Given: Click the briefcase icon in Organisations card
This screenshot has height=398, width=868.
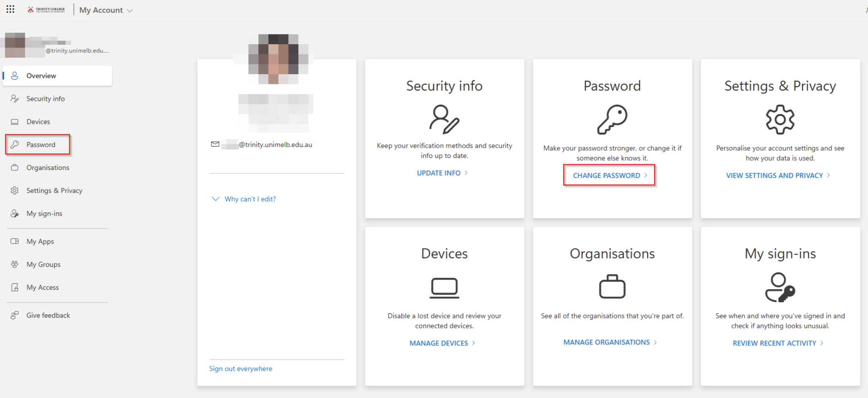Looking at the screenshot, I should (612, 287).
